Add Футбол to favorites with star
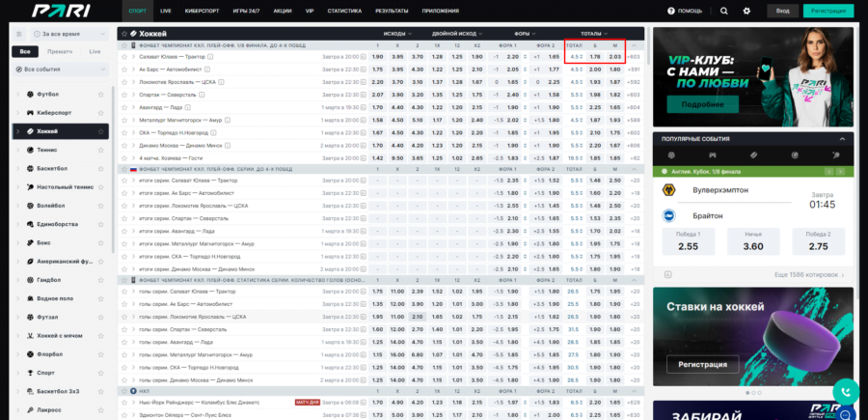 click(x=101, y=95)
